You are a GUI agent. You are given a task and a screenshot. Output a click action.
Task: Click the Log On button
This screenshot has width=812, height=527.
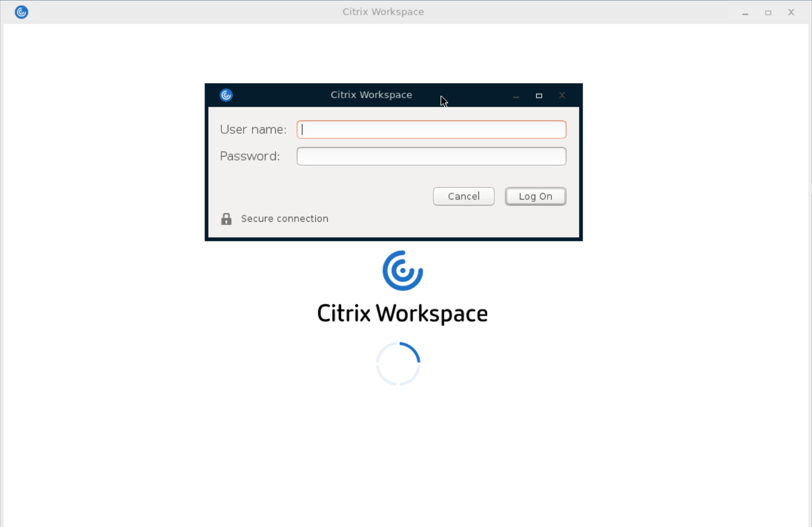point(535,196)
